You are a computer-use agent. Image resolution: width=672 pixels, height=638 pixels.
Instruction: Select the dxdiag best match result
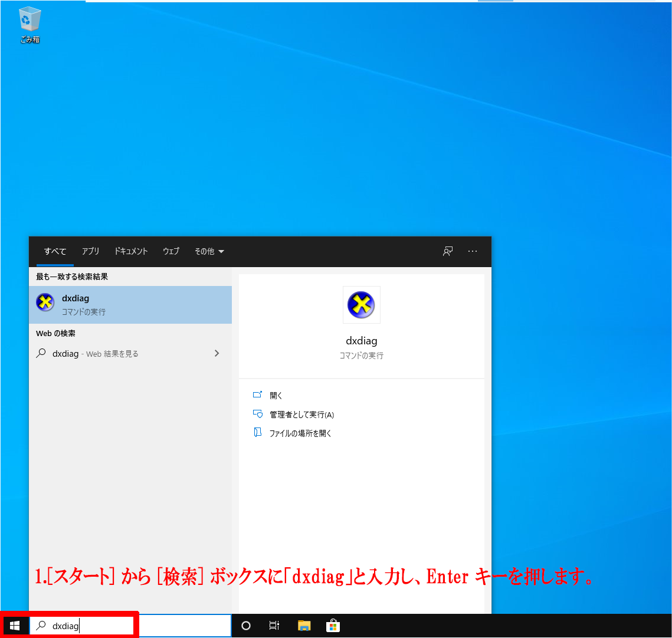[130, 305]
